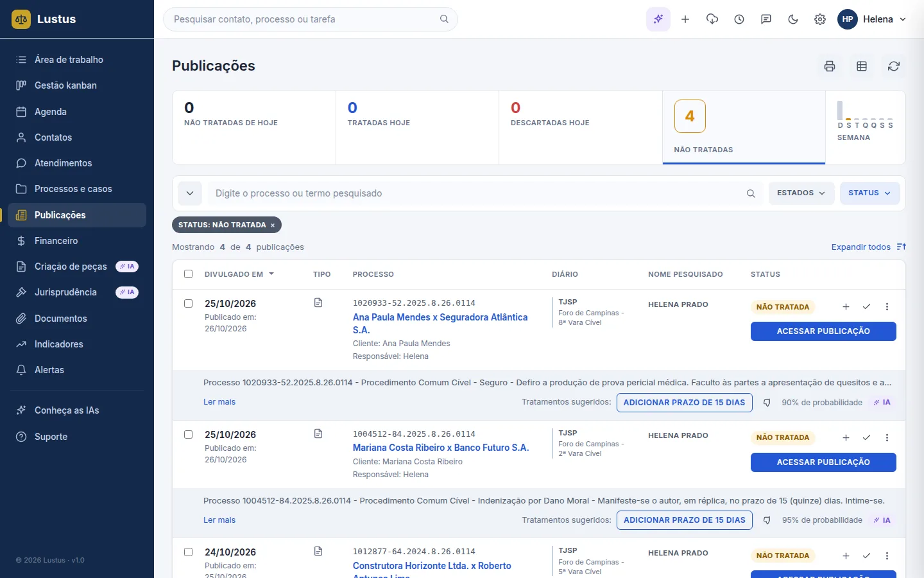The image size is (924, 578).
Task: Focus the global search contact/process field
Action: pos(311,19)
